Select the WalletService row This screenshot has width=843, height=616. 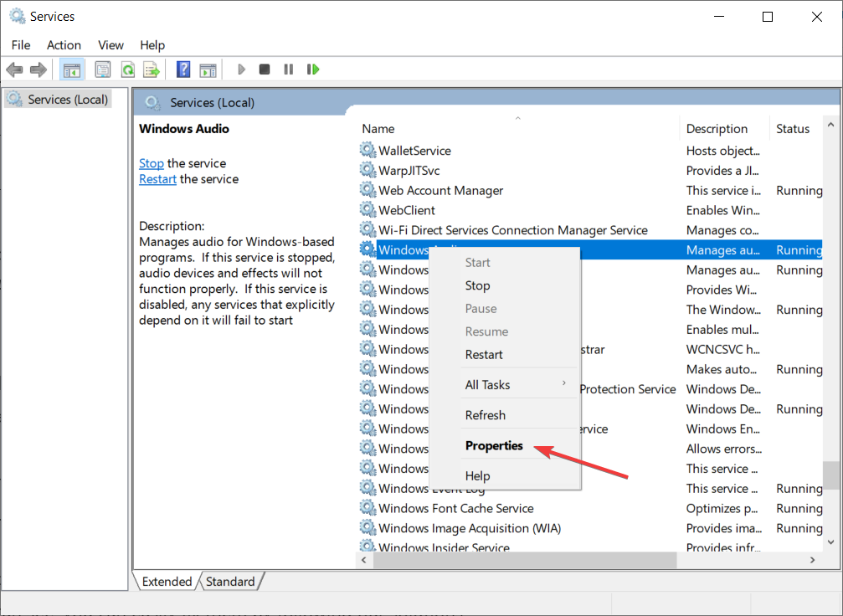pos(590,151)
